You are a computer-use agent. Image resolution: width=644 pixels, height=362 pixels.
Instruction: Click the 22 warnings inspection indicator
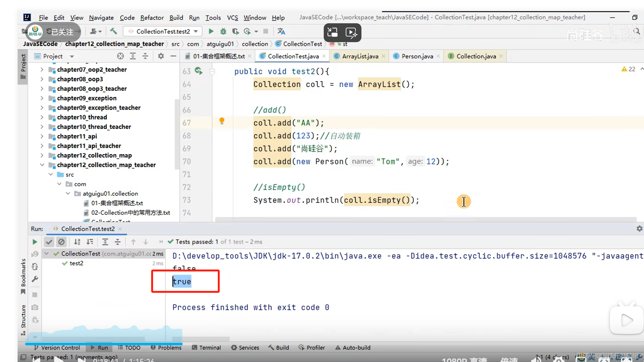point(629,69)
